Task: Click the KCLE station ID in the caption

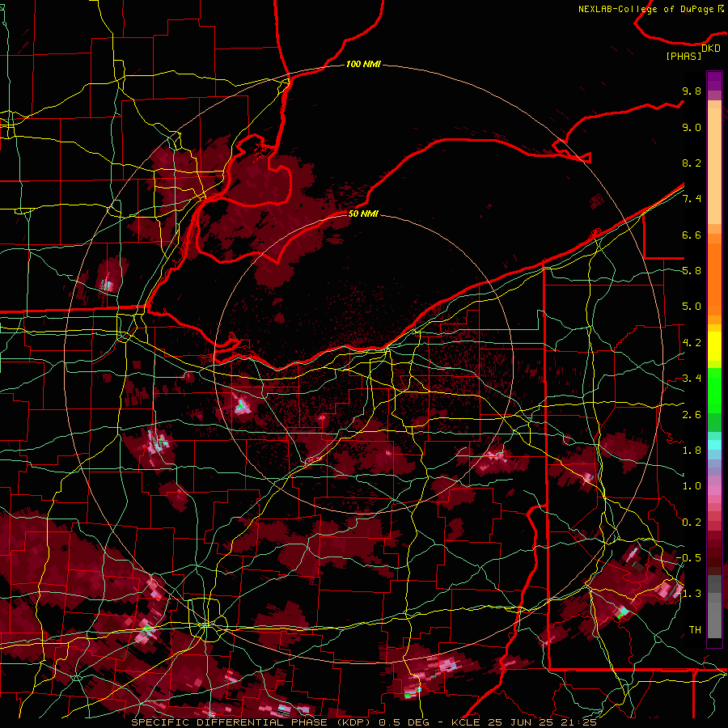Action: (x=466, y=722)
